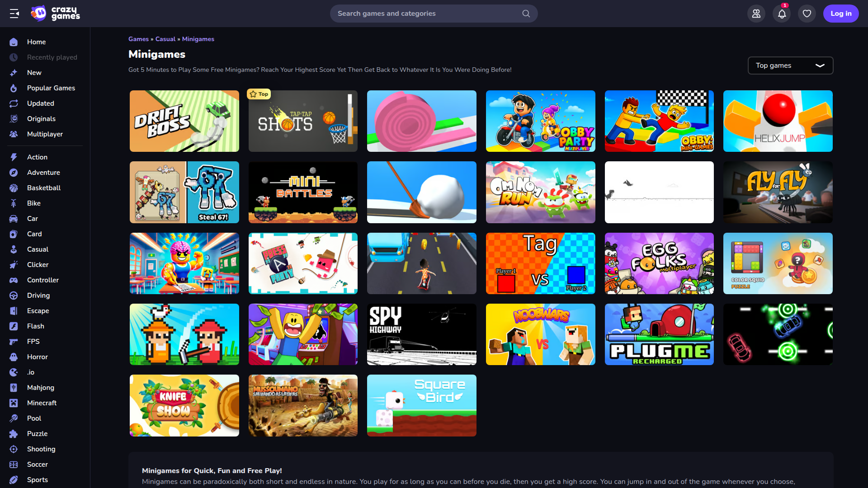Open the Square Bird game thumbnail
The image size is (868, 488).
point(422,405)
